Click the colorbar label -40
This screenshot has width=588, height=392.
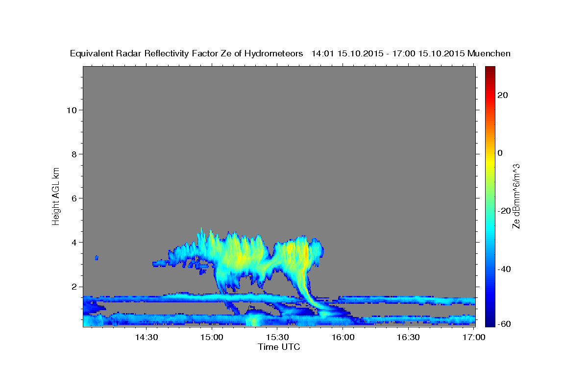pos(503,269)
